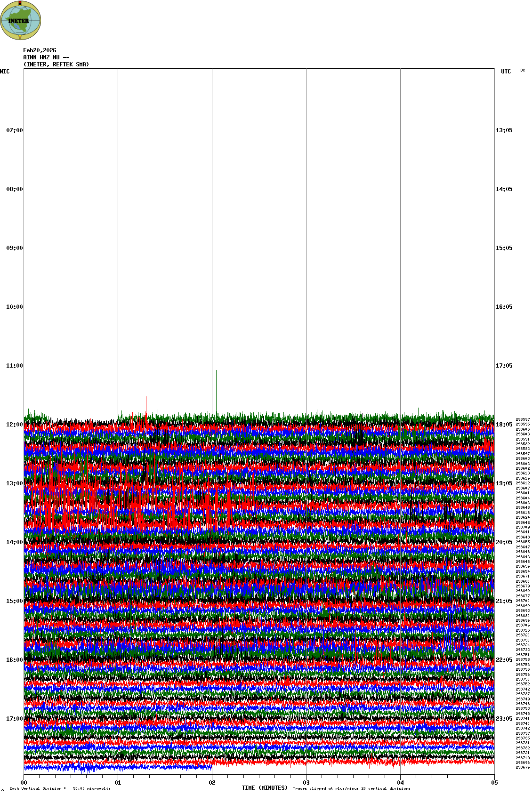The height and width of the screenshot is (795, 532).
Task: Click the 05 minute tick label
Action: pyautogui.click(x=494, y=783)
